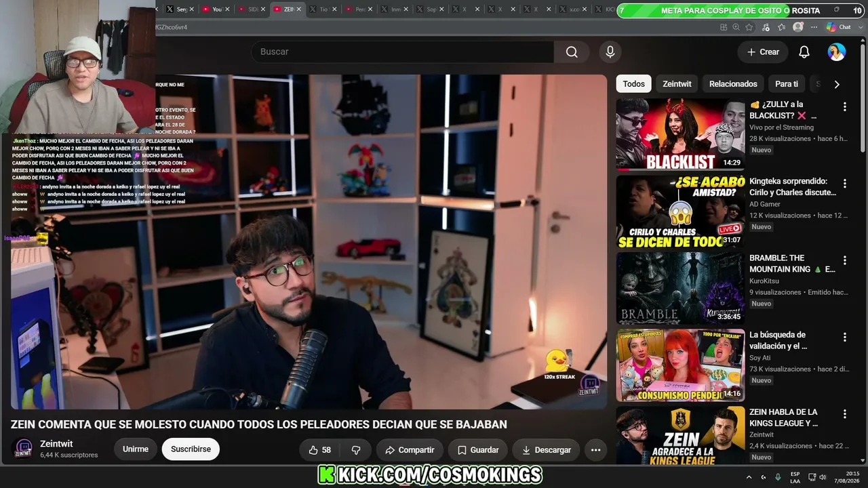This screenshot has width=868, height=488.
Task: Open more actions under the video
Action: (x=595, y=450)
